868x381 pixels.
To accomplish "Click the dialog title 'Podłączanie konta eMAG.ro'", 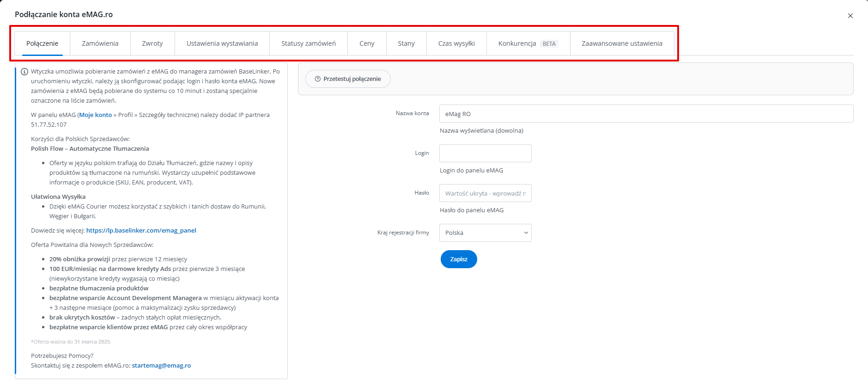I will pos(64,14).
